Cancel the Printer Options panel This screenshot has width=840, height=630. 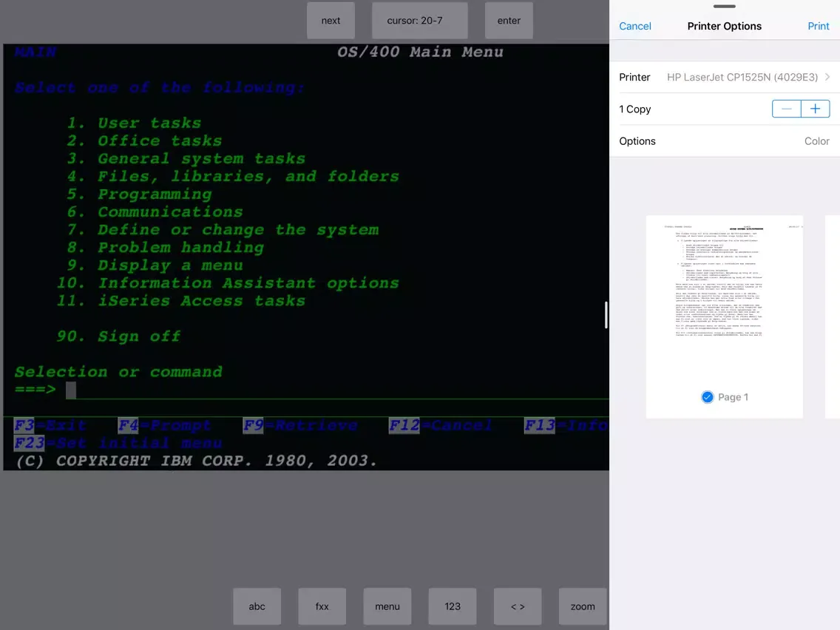point(634,26)
